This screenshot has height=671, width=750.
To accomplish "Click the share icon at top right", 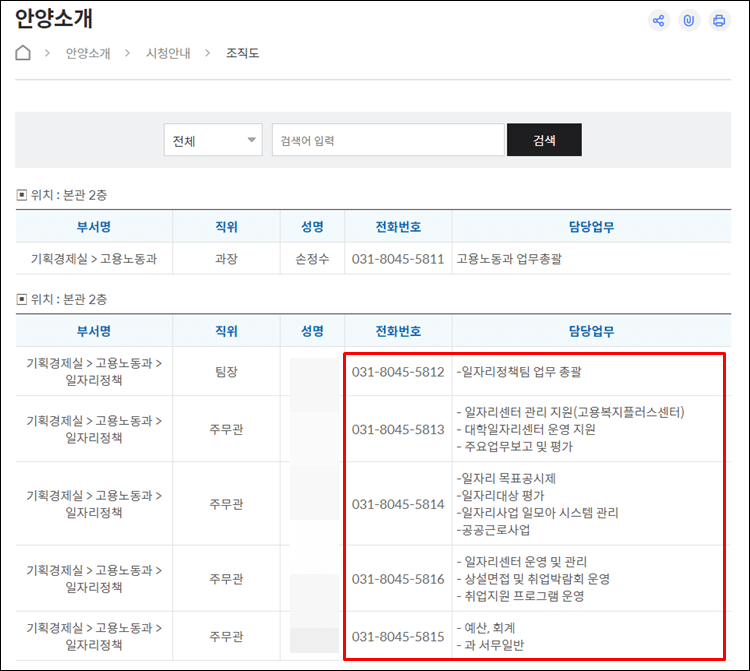I will coord(659,21).
